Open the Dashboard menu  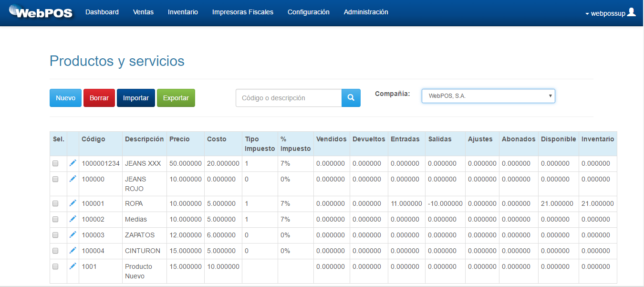coord(102,12)
